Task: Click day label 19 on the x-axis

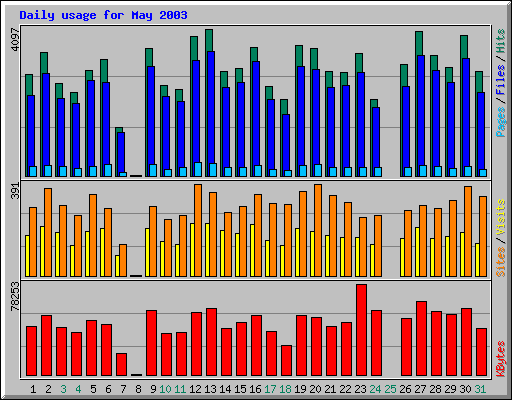Action: point(300,389)
